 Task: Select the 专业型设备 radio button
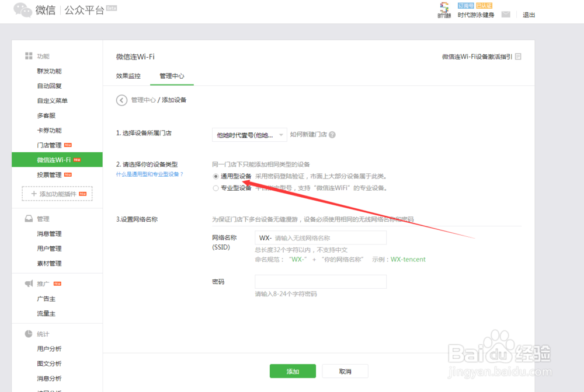tap(215, 188)
